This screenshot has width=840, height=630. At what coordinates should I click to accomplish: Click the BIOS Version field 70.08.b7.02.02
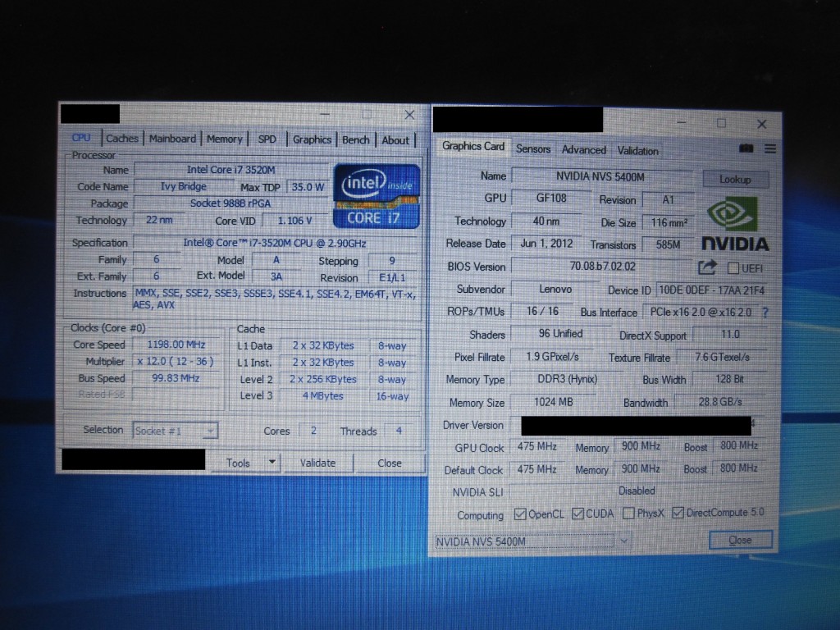click(x=603, y=267)
